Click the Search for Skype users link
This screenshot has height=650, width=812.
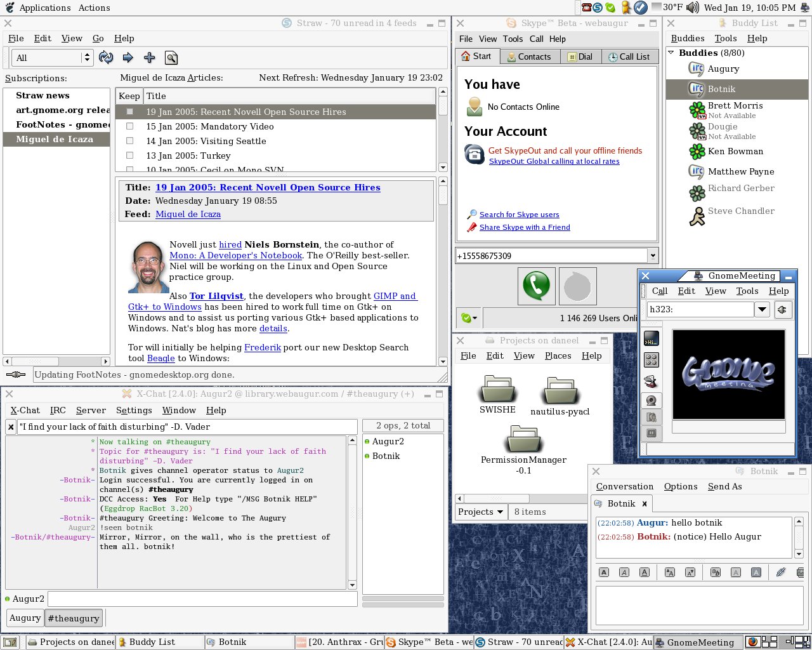(519, 215)
